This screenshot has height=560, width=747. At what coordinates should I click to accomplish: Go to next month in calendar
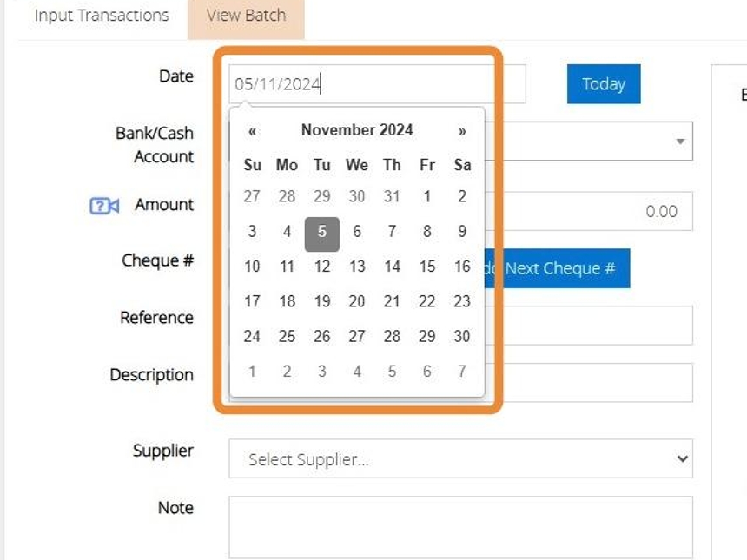462,131
